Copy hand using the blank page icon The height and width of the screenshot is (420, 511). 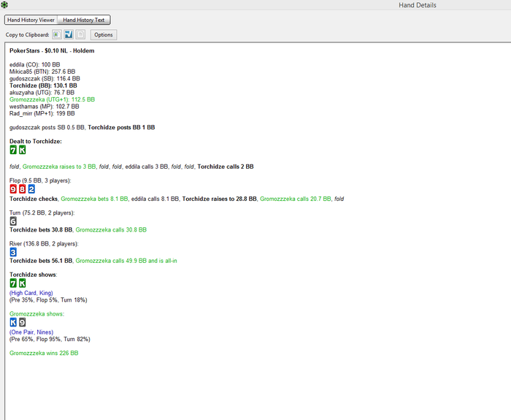(x=80, y=34)
